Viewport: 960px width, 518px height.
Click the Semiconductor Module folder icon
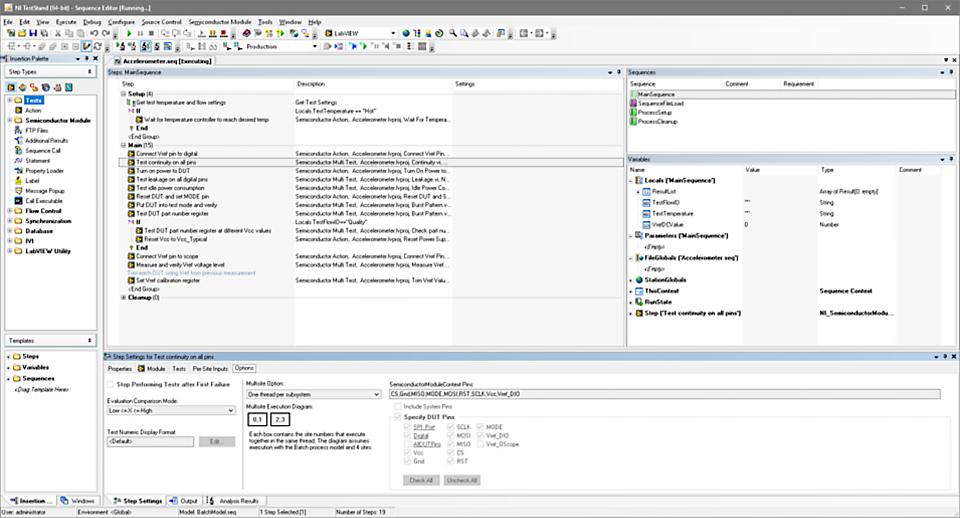(18, 120)
